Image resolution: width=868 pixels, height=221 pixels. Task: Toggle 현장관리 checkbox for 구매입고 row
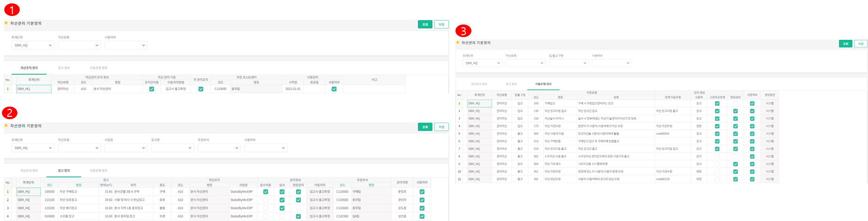click(x=735, y=103)
